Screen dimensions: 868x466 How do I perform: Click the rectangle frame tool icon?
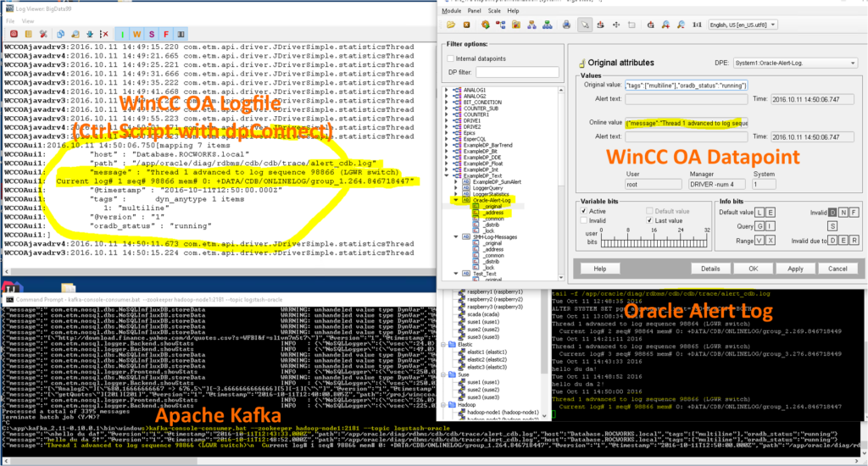click(632, 25)
